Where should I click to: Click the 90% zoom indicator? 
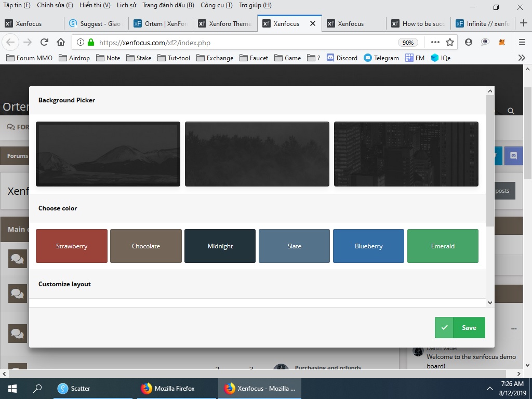tap(408, 43)
